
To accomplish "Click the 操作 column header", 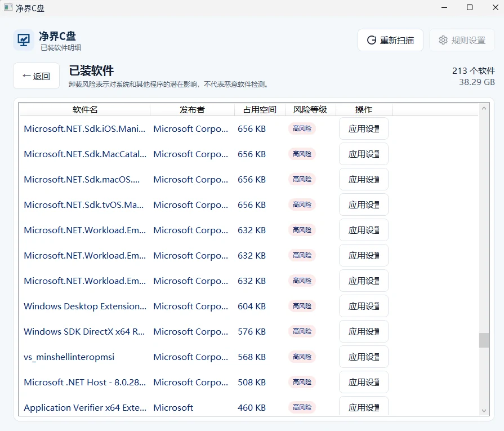I will tap(364, 110).
